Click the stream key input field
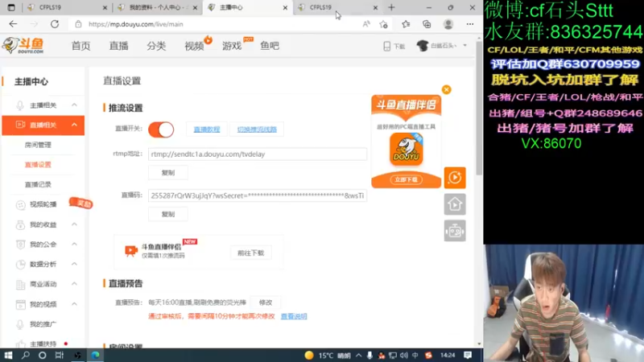The height and width of the screenshot is (362, 644). click(x=258, y=195)
